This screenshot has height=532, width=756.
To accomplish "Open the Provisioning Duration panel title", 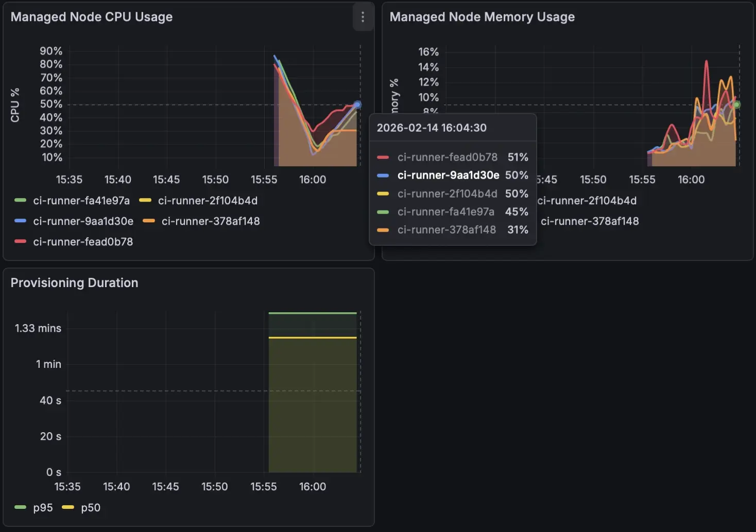I will (74, 283).
